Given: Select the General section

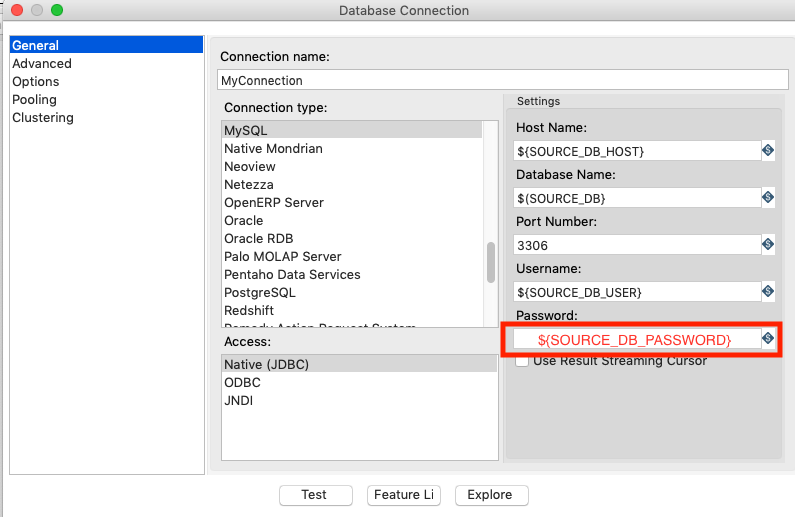Looking at the screenshot, I should coord(106,45).
